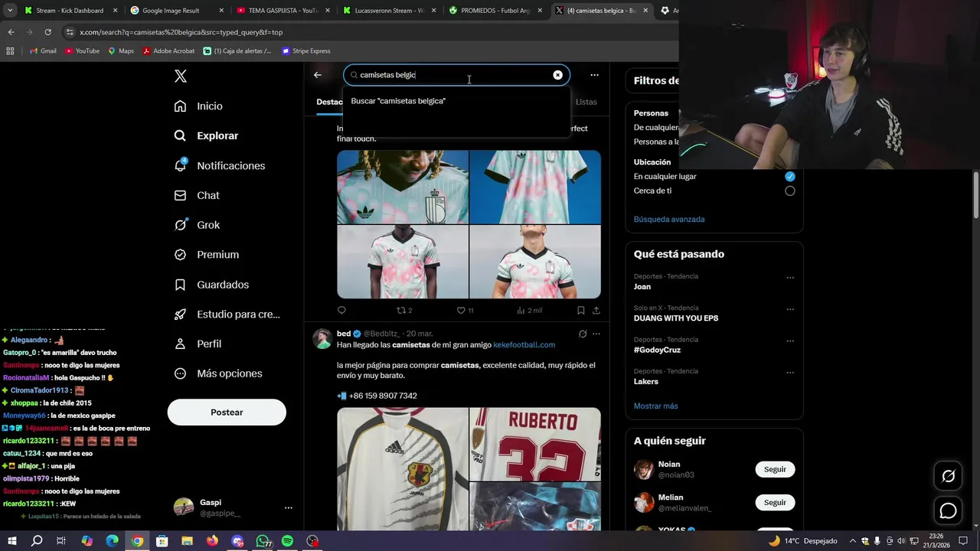Open more options for Joan trend
This screenshot has height=551, width=980.
(790, 278)
